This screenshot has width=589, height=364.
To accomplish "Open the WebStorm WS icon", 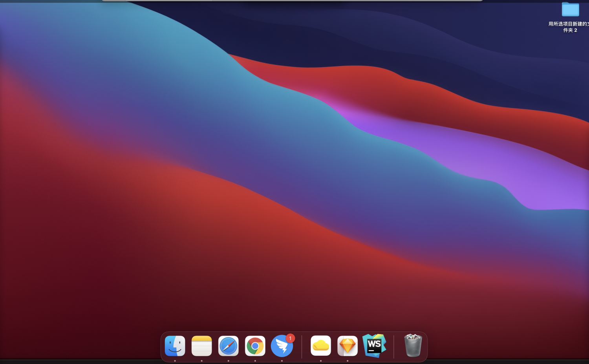I will pos(374,346).
